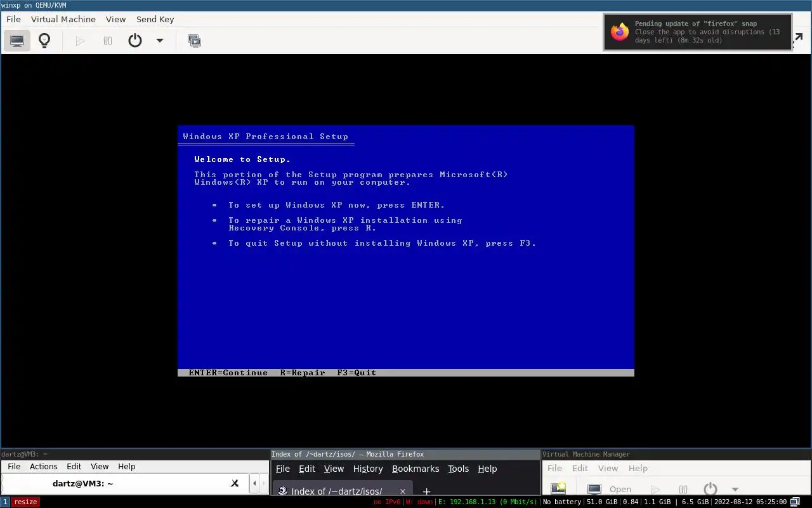Click the 51.0 GiB disk status

(602, 502)
